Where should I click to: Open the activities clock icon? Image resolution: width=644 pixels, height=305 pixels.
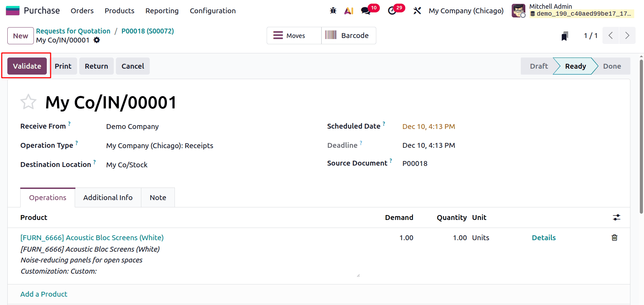pos(392,11)
